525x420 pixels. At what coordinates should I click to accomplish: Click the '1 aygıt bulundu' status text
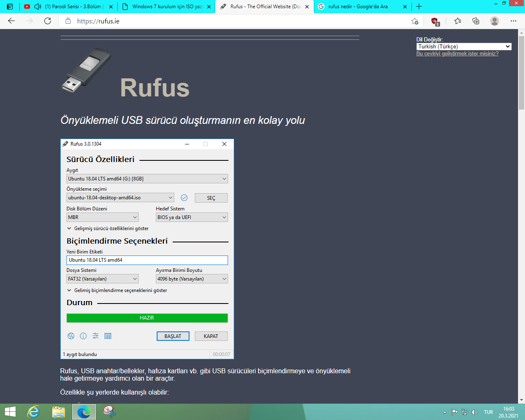click(x=80, y=354)
